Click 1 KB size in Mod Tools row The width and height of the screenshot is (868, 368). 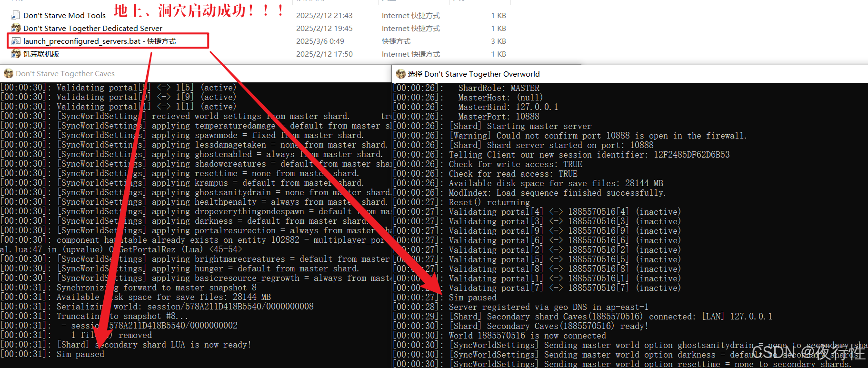(x=499, y=15)
